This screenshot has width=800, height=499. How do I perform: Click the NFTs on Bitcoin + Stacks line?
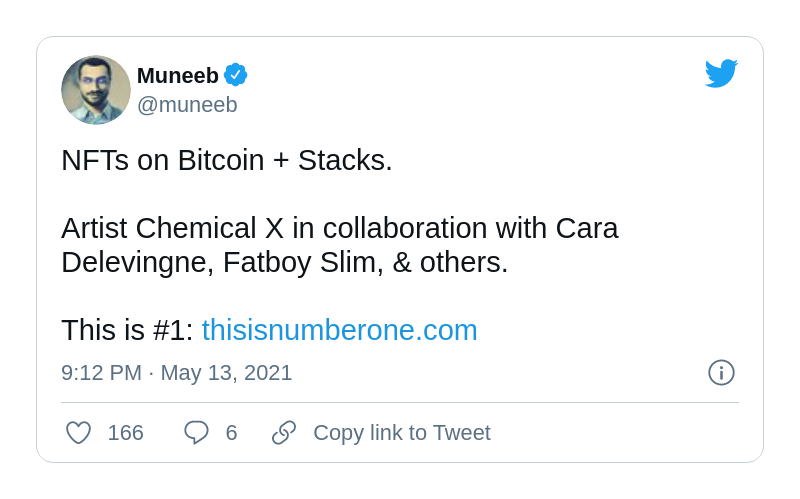click(227, 160)
